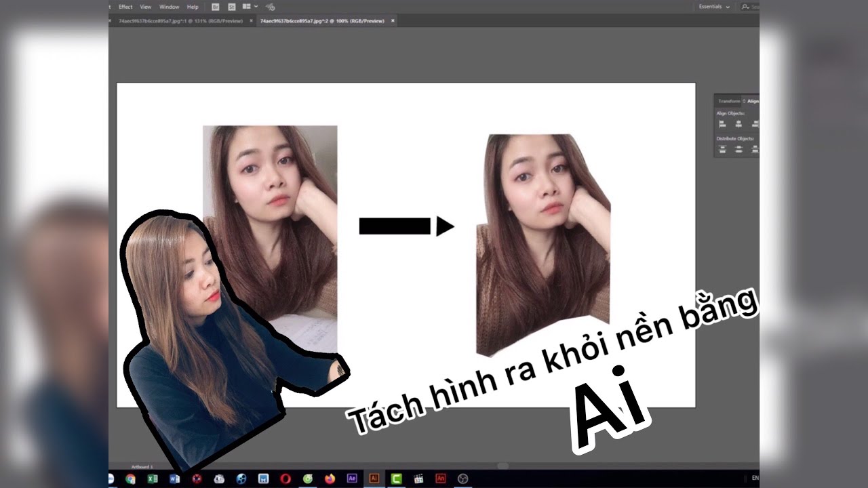Image resolution: width=868 pixels, height=488 pixels.
Task: Click the Illustrator icon in the taskbar
Action: (x=374, y=479)
